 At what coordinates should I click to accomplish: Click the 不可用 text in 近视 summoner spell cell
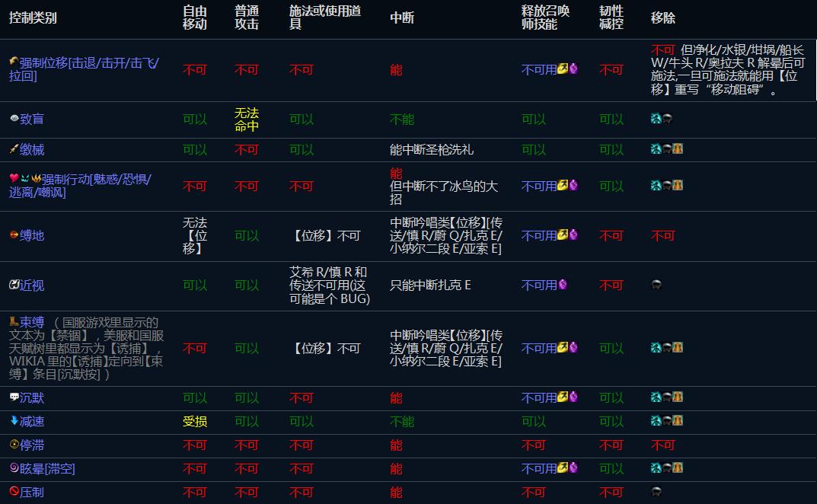(539, 285)
